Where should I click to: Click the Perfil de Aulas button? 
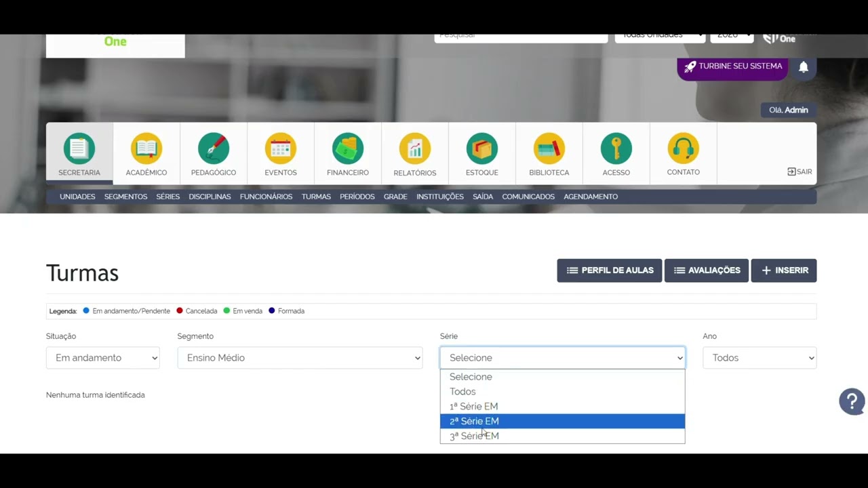tap(610, 270)
